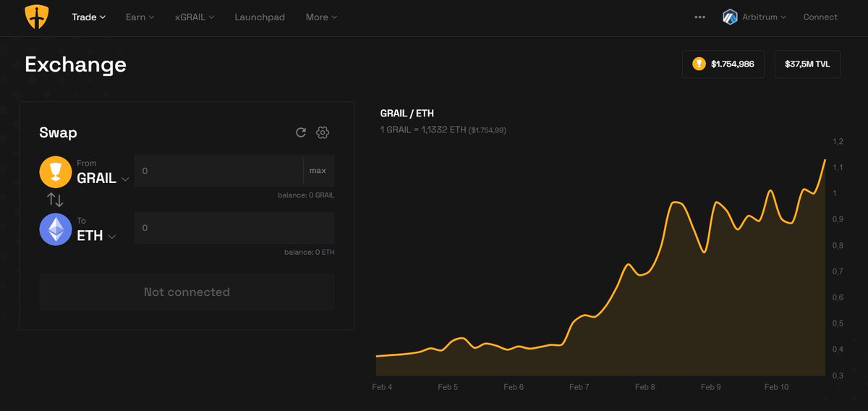Click the 1,2 y-axis label

(x=838, y=141)
